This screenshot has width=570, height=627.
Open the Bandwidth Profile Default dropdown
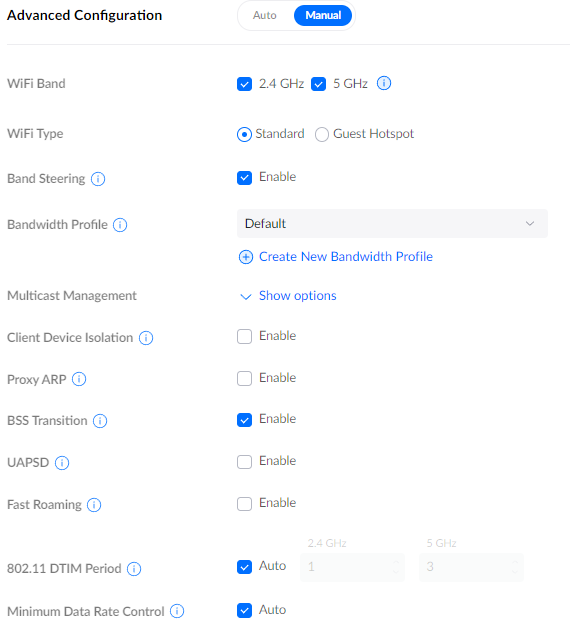tap(392, 224)
